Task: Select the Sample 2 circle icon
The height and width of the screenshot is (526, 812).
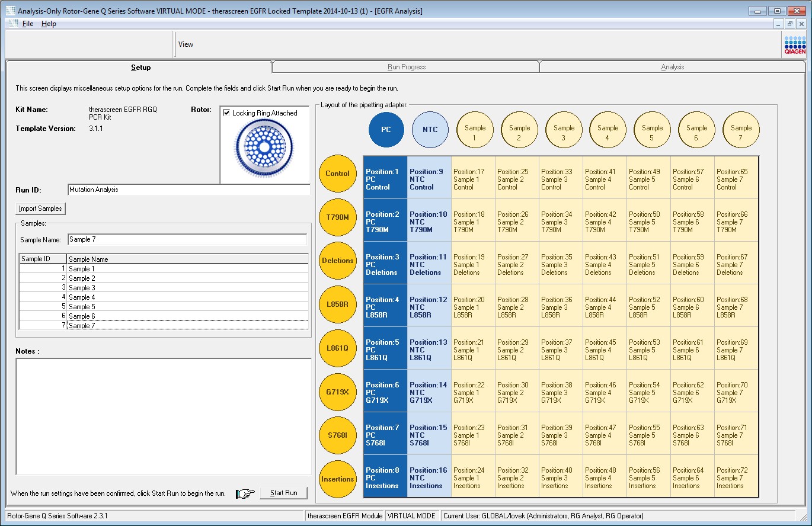Action: click(519, 130)
